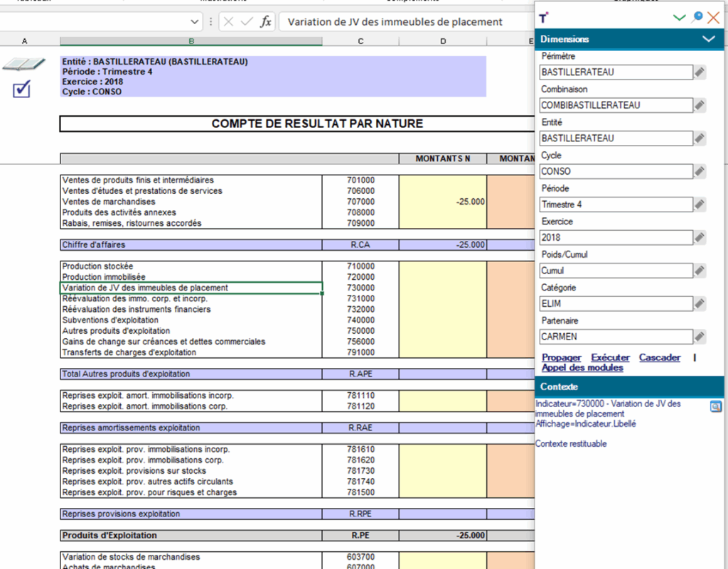Click the Propager link

(562, 357)
